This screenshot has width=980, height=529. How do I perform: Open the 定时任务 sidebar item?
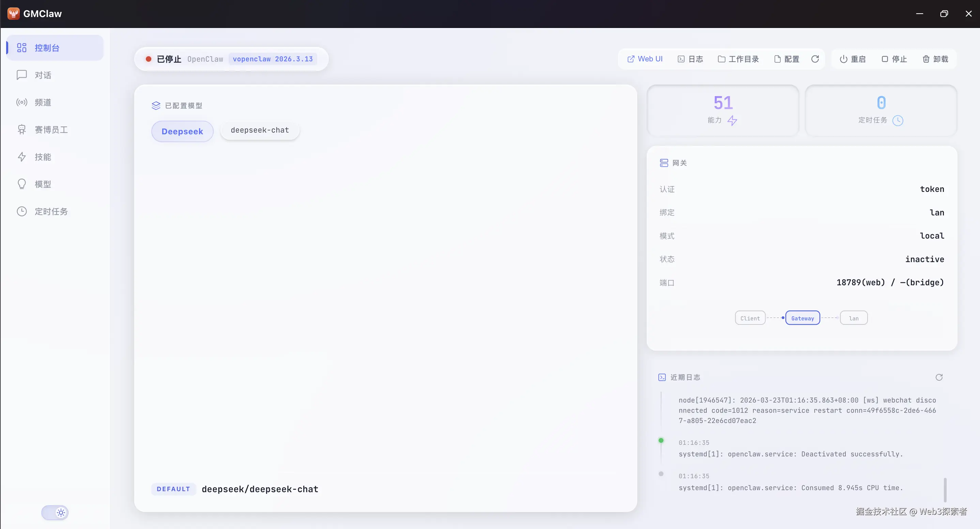pos(51,212)
